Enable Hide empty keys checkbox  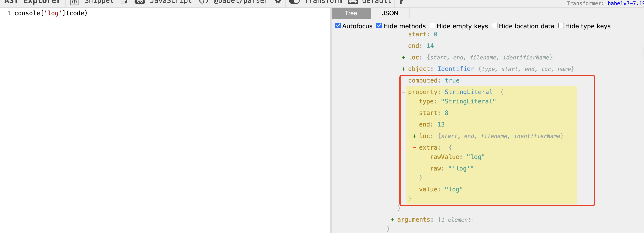click(x=433, y=25)
